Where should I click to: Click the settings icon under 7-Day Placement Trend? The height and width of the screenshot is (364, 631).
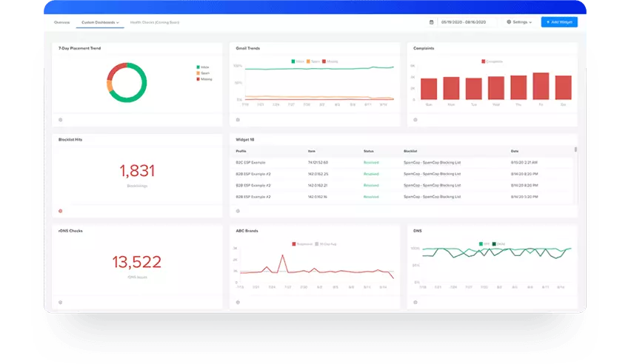click(x=61, y=119)
